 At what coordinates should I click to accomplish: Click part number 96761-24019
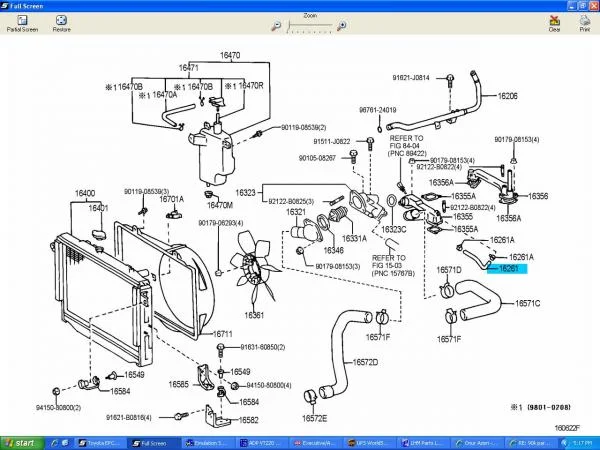click(x=377, y=110)
